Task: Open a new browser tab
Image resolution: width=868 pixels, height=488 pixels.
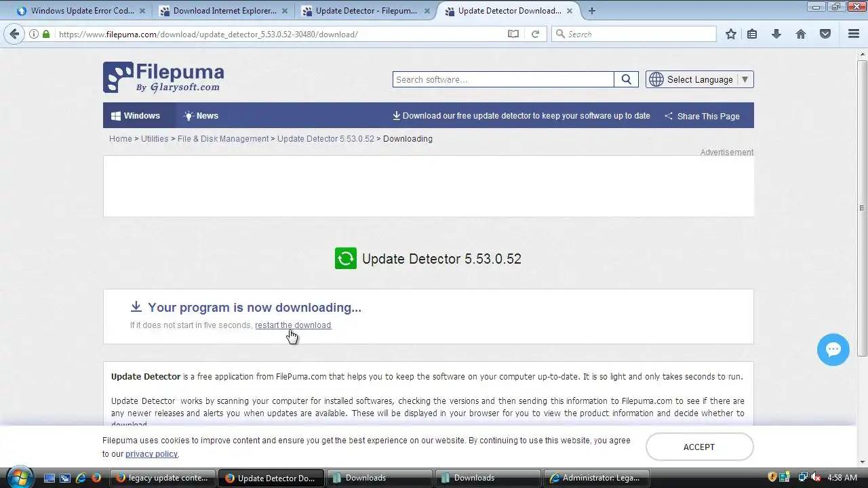Action: click(592, 11)
